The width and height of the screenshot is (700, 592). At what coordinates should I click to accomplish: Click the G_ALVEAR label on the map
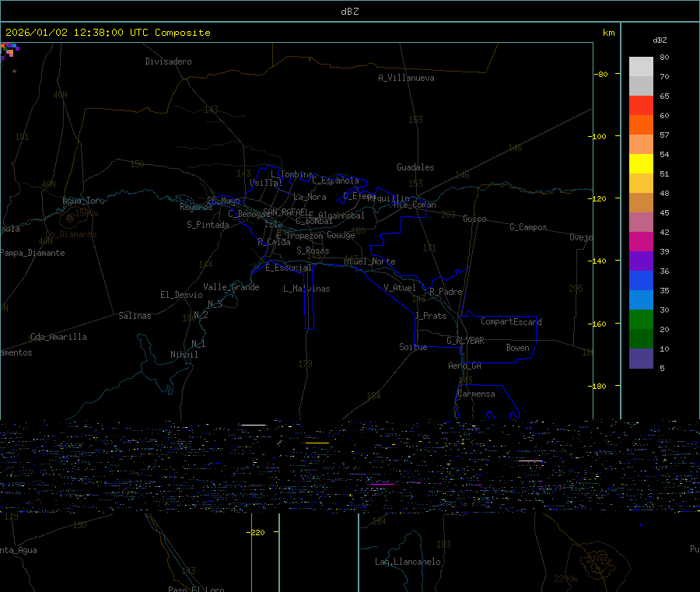[465, 341]
